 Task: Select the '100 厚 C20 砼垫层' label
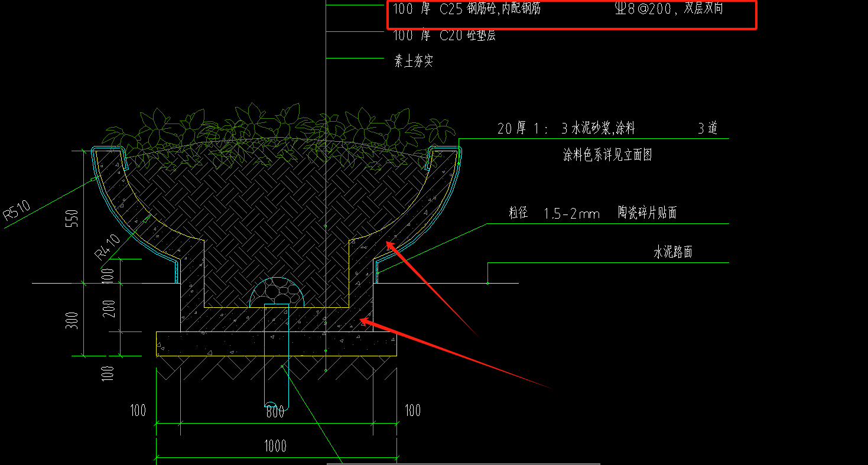click(444, 35)
